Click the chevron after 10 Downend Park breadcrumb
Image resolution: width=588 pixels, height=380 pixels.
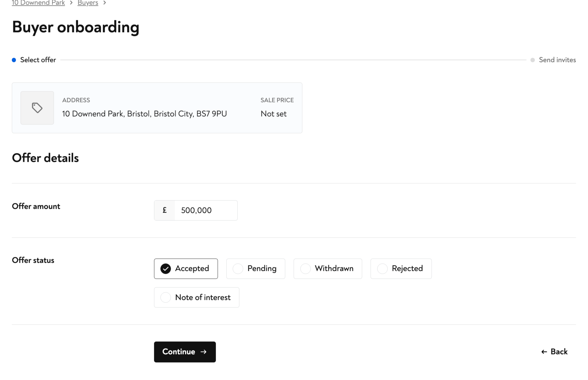tap(71, 3)
